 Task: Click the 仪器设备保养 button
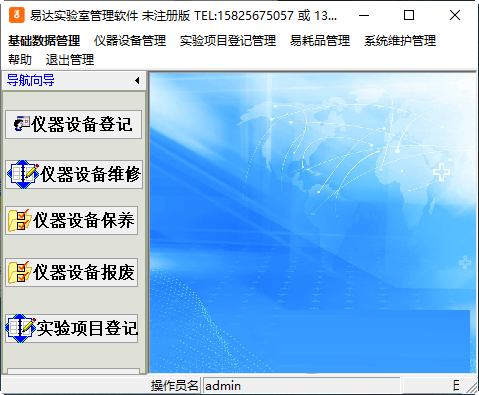(x=72, y=220)
